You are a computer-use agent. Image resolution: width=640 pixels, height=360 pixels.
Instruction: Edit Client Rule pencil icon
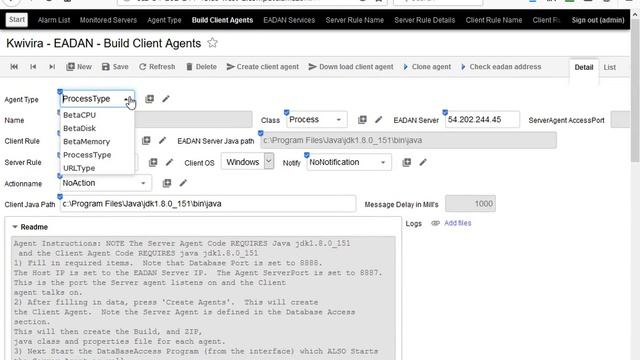tap(162, 141)
